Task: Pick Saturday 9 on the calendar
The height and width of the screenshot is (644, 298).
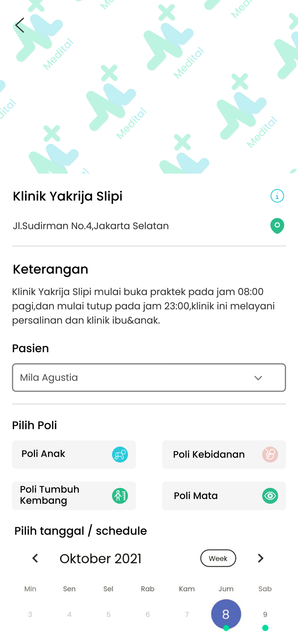Action: (x=265, y=614)
